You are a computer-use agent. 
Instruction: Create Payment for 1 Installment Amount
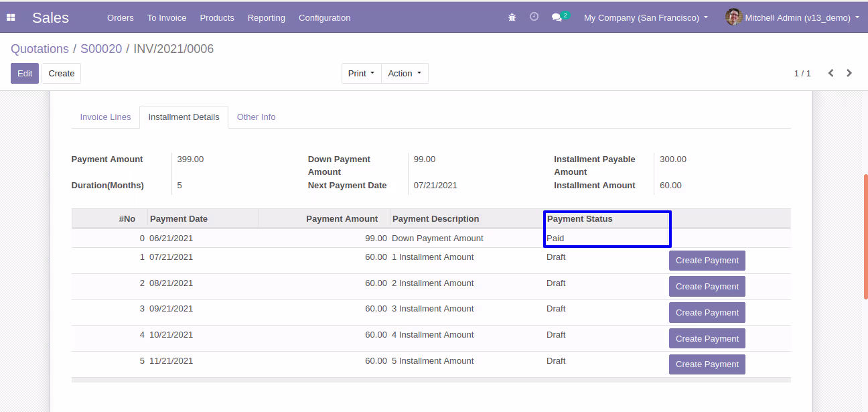point(707,261)
